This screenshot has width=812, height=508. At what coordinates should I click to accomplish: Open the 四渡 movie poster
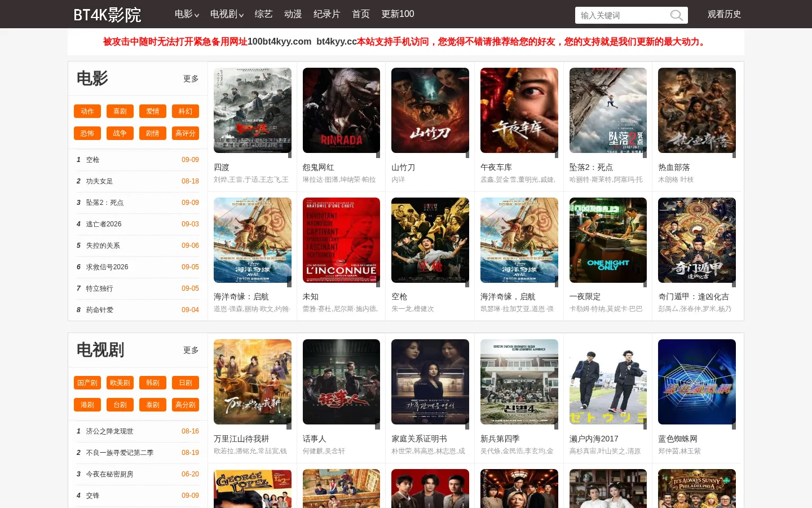253,111
